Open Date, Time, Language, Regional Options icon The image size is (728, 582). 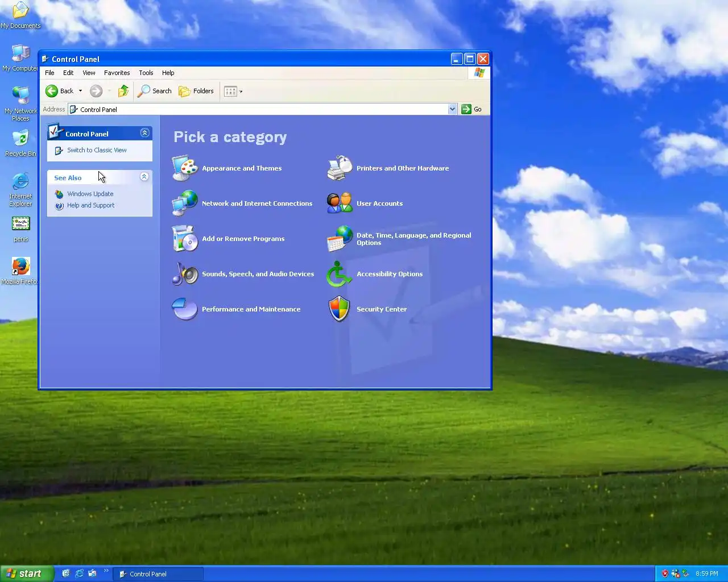pyautogui.click(x=340, y=239)
